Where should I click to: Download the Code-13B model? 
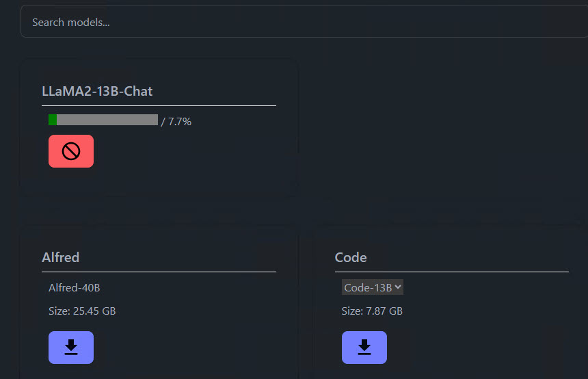[x=364, y=347]
